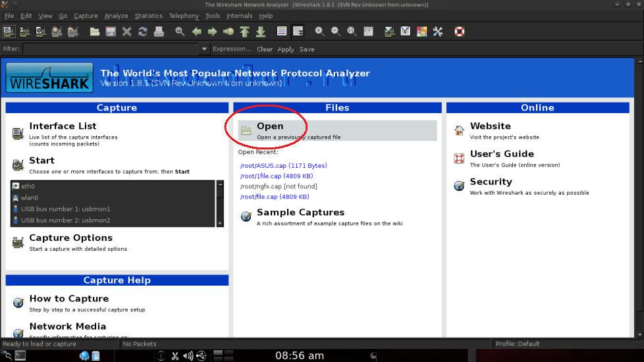Screen dimensions: 644x362
Task: Open help lifebuoy toolbar icon
Action: coord(459,32)
